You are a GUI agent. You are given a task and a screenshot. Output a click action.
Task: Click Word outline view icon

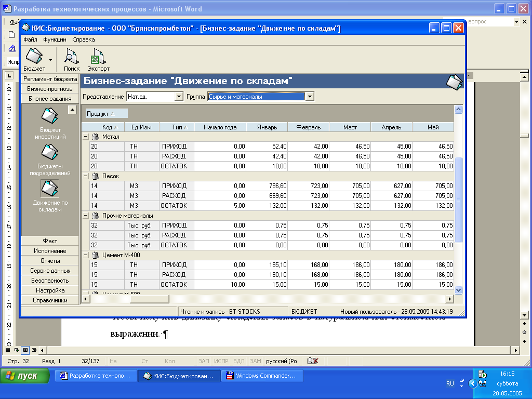pos(34,350)
